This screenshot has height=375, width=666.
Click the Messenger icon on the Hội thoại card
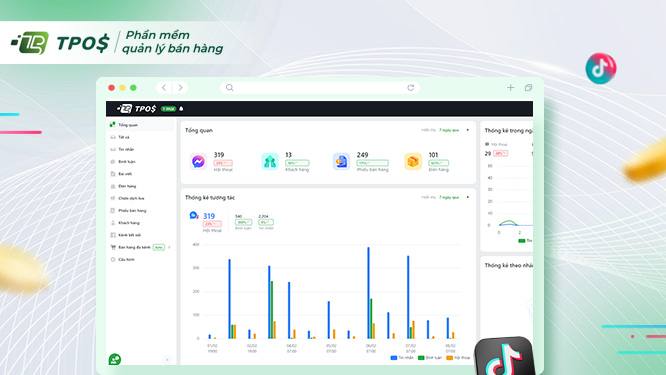(198, 161)
